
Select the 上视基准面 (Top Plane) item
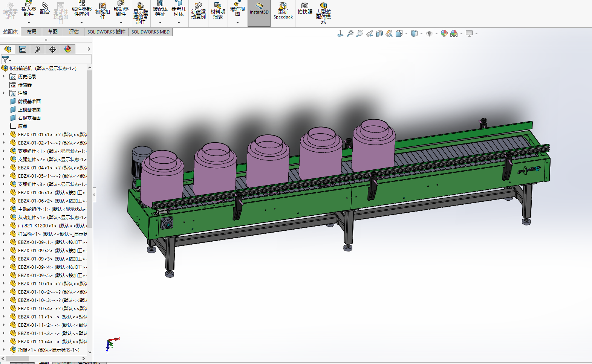pyautogui.click(x=29, y=110)
